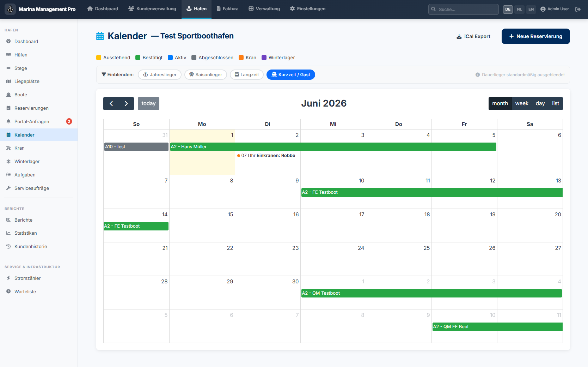Click the Neue Reservierung button
The height and width of the screenshot is (367, 588).
click(x=536, y=36)
